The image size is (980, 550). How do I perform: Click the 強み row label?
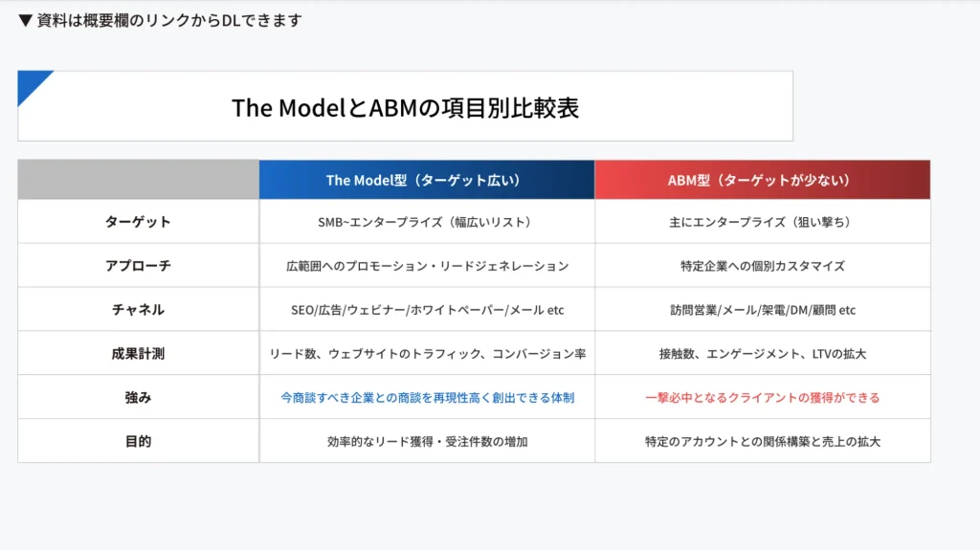[x=138, y=397]
